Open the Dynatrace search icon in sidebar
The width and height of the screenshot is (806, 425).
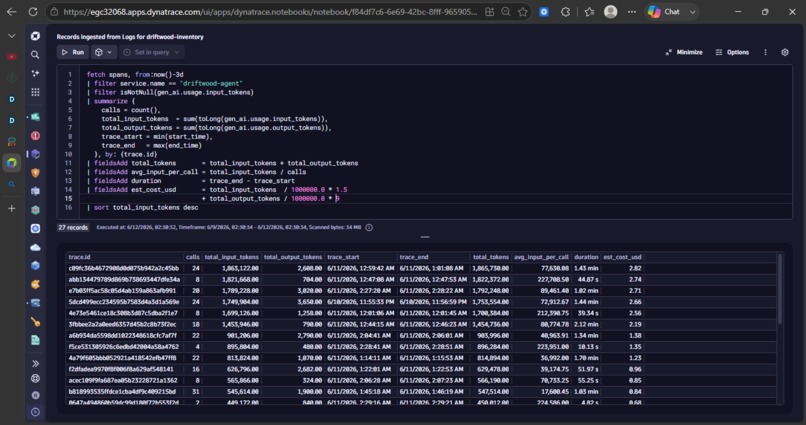tap(35, 54)
